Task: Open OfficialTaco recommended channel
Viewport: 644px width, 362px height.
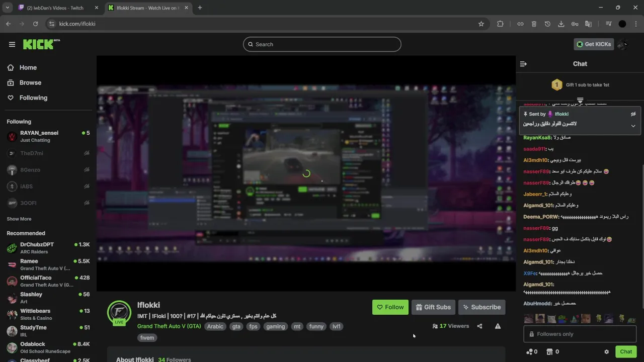Action: (x=48, y=281)
